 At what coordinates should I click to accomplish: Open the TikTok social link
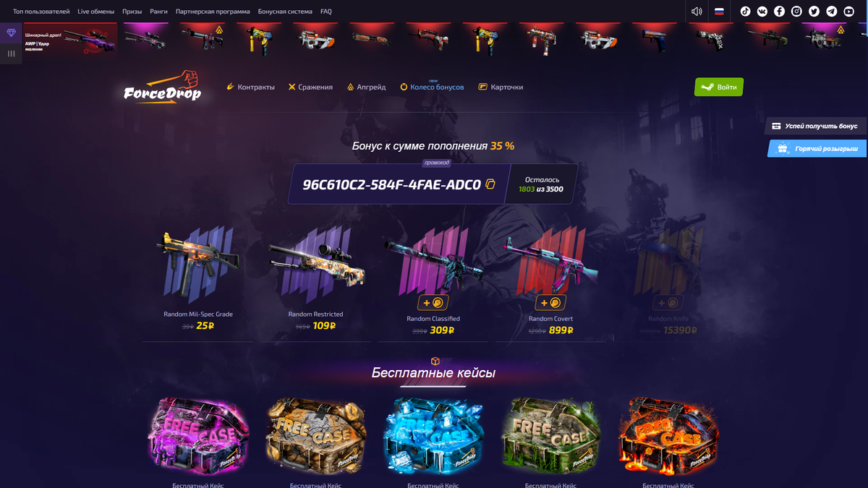745,12
